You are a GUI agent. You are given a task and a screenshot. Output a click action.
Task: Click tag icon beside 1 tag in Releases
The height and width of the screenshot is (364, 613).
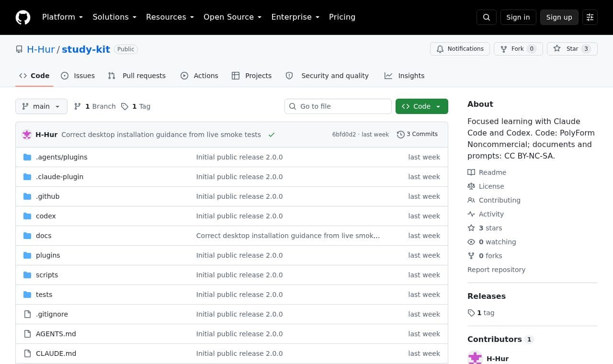coord(471,313)
